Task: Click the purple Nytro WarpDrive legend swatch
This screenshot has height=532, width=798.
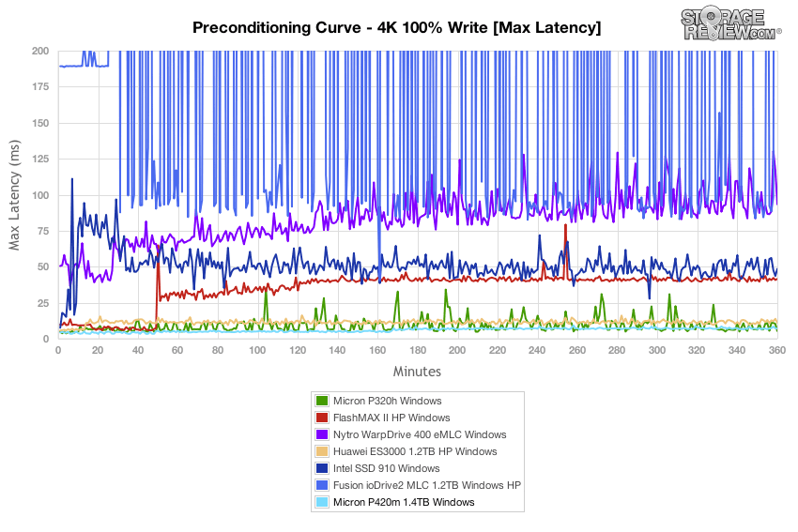Action: coord(322,434)
